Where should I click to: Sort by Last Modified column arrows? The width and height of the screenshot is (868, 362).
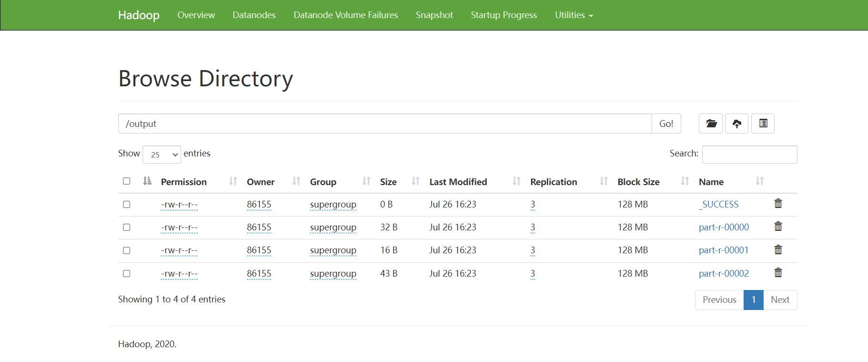pyautogui.click(x=517, y=181)
